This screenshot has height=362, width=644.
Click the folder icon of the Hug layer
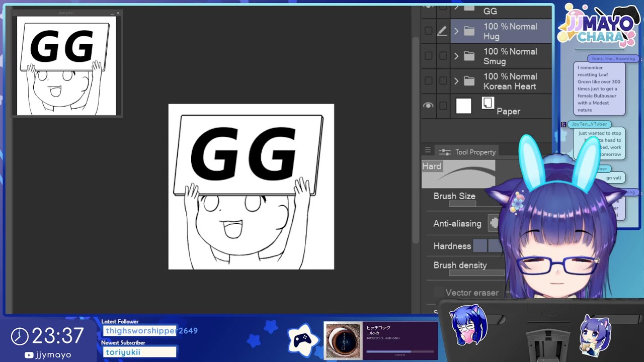[469, 31]
